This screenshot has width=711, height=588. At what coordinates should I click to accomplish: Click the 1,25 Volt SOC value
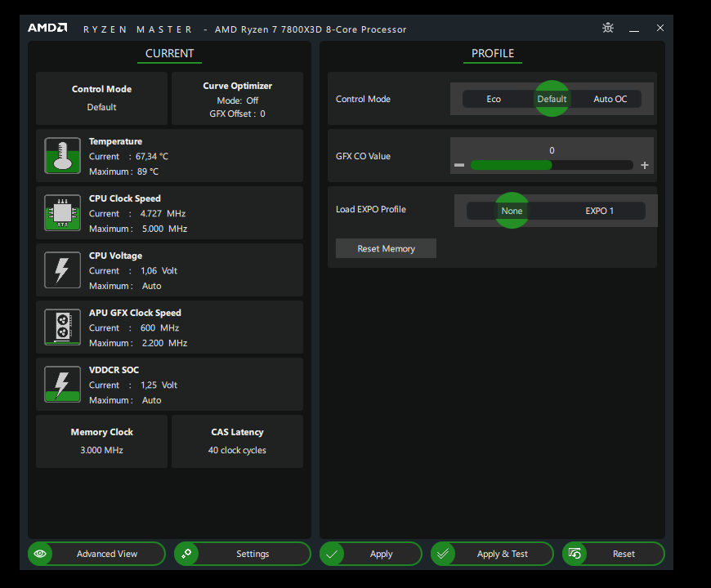click(159, 385)
